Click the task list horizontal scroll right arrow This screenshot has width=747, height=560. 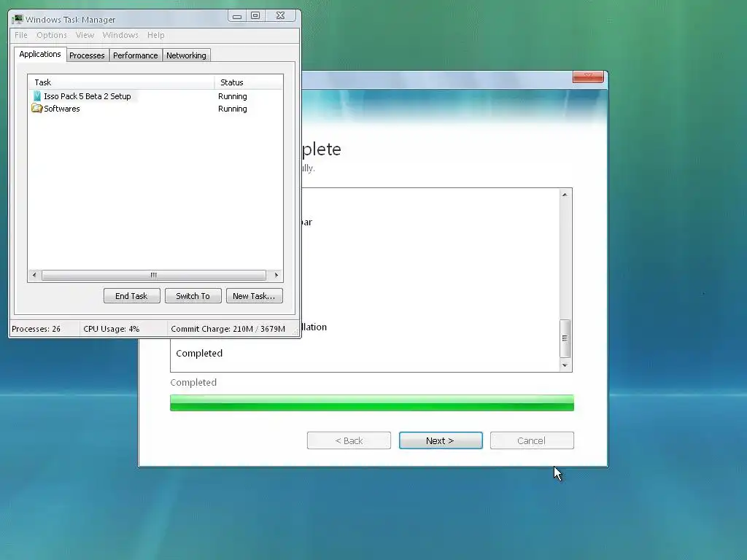pyautogui.click(x=276, y=275)
